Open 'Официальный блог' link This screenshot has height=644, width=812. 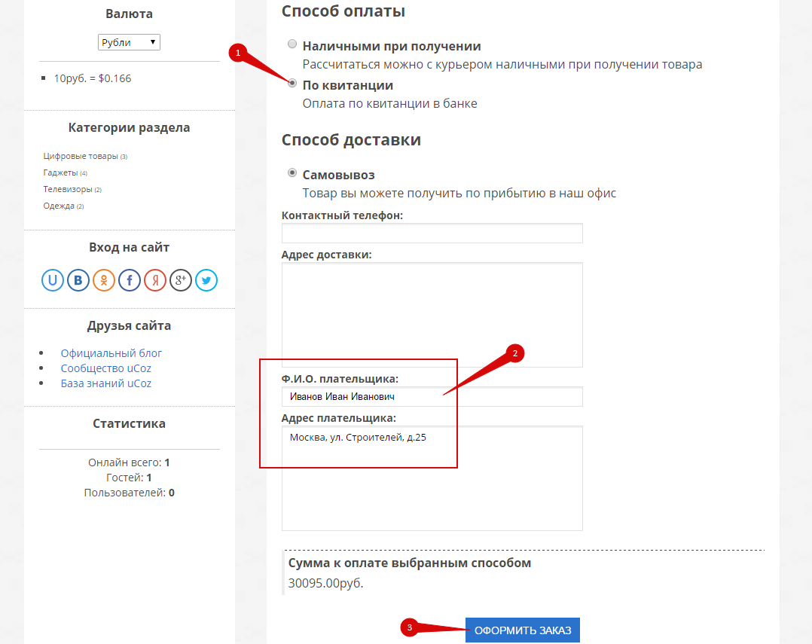tap(111, 353)
